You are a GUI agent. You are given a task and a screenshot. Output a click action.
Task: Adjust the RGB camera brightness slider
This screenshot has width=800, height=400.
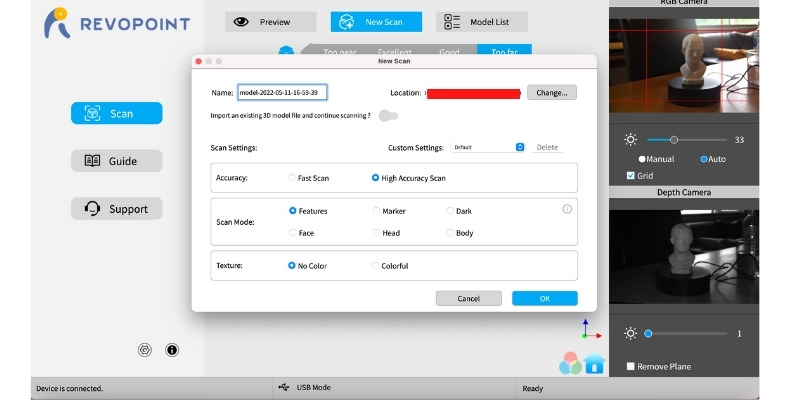tap(687, 140)
